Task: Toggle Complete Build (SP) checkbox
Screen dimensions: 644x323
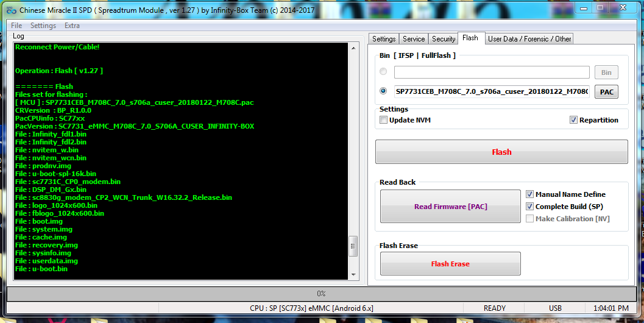Action: pos(530,206)
